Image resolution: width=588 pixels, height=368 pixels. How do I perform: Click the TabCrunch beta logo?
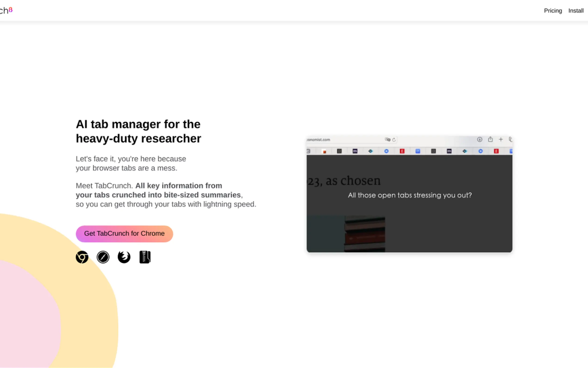(x=6, y=10)
